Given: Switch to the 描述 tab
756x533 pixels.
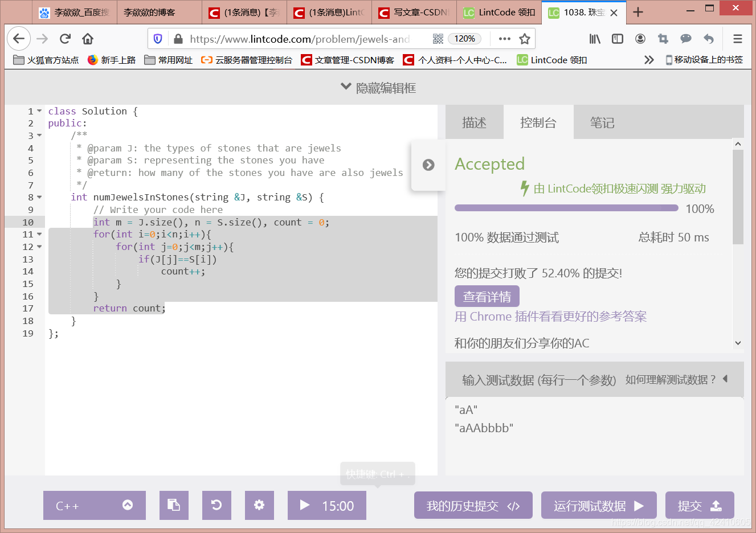Looking at the screenshot, I should 474,121.
